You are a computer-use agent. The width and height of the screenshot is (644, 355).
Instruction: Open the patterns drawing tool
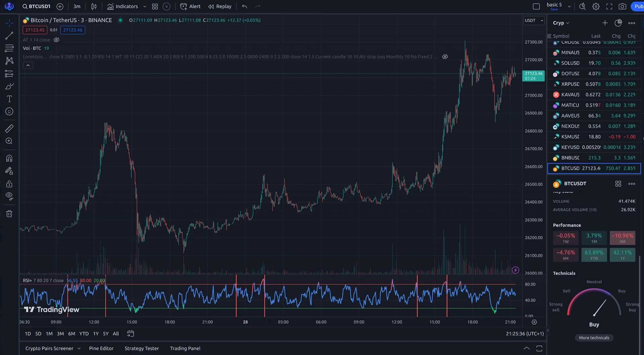point(9,61)
